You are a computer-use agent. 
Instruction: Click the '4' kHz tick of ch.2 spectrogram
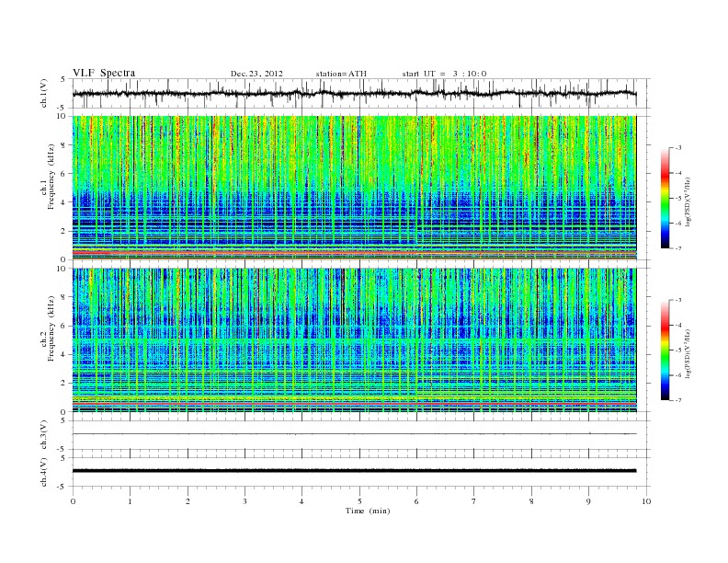[64, 354]
